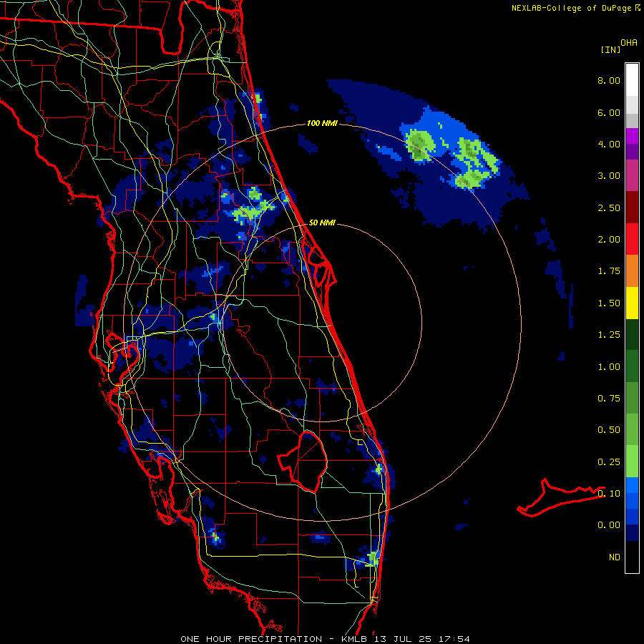
Task: Click the 100 NMI range ring label
Action: pyautogui.click(x=322, y=123)
